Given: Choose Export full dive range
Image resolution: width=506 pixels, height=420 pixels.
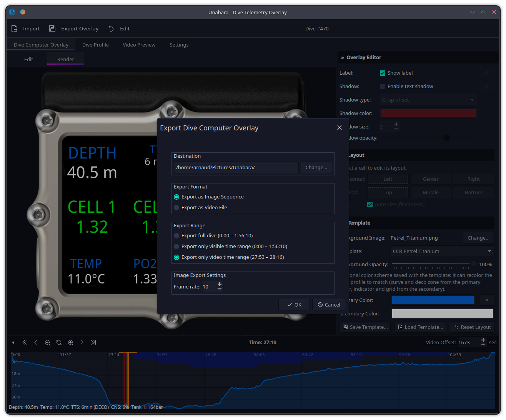Looking at the screenshot, I should pyautogui.click(x=213, y=236).
